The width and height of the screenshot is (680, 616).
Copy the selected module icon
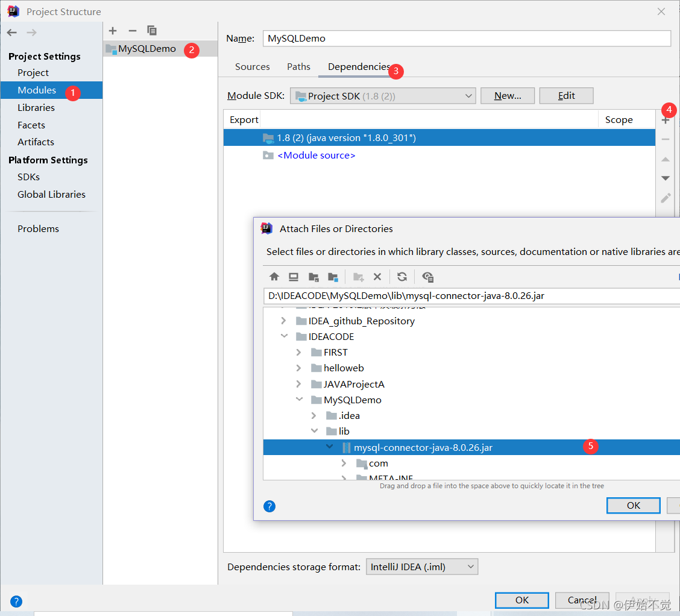click(152, 31)
